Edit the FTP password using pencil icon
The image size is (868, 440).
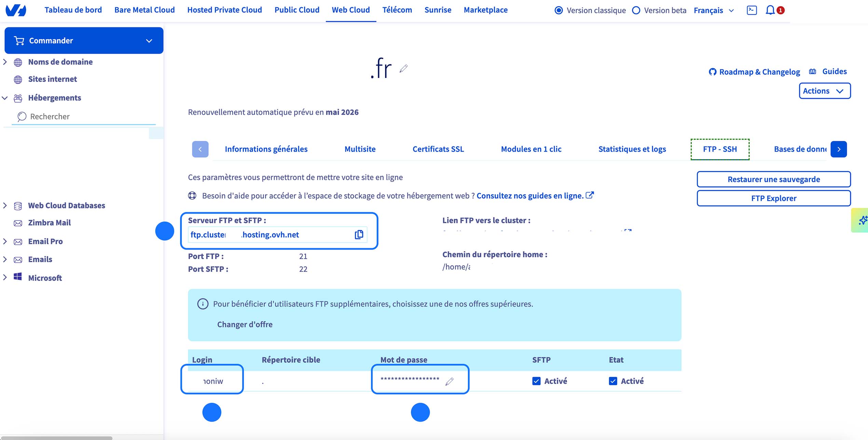point(450,381)
